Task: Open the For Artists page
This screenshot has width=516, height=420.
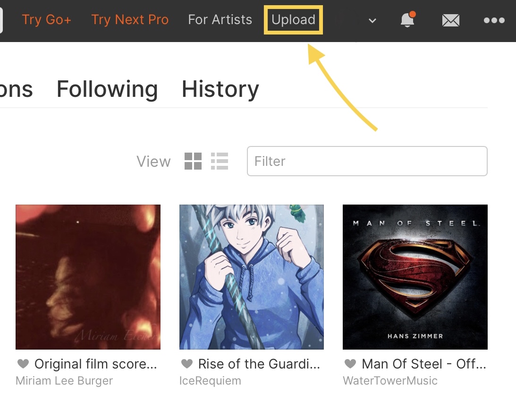Action: [x=220, y=20]
